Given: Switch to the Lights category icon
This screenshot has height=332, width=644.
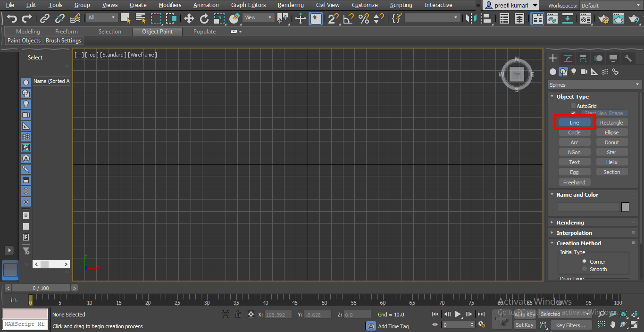Looking at the screenshot, I should pos(574,72).
